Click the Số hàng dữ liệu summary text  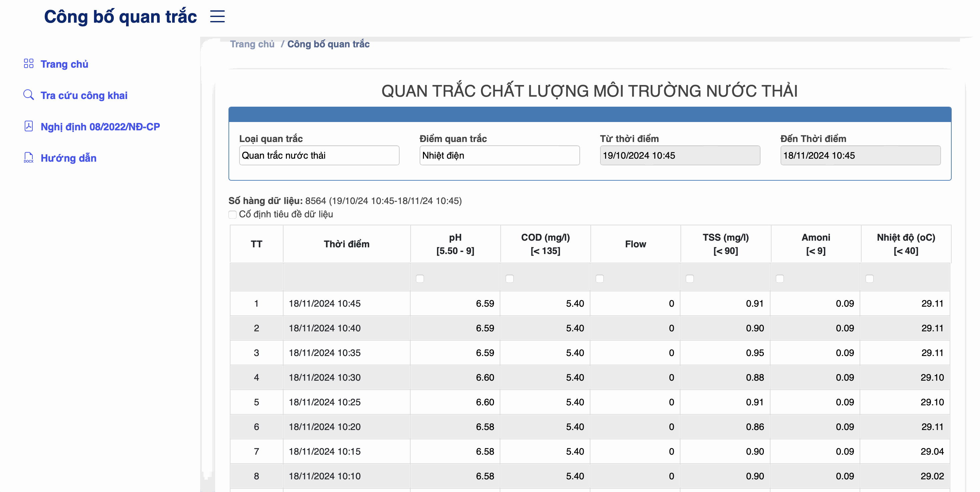(345, 201)
